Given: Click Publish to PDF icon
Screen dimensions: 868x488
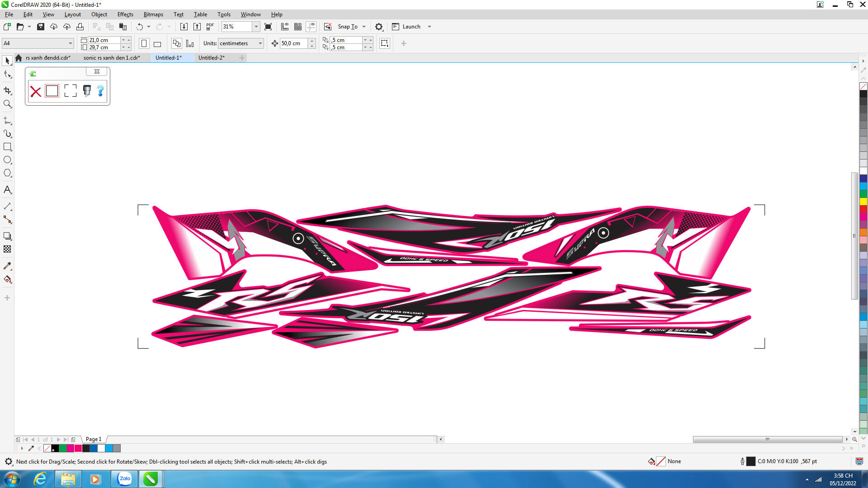Looking at the screenshot, I should click(x=210, y=27).
